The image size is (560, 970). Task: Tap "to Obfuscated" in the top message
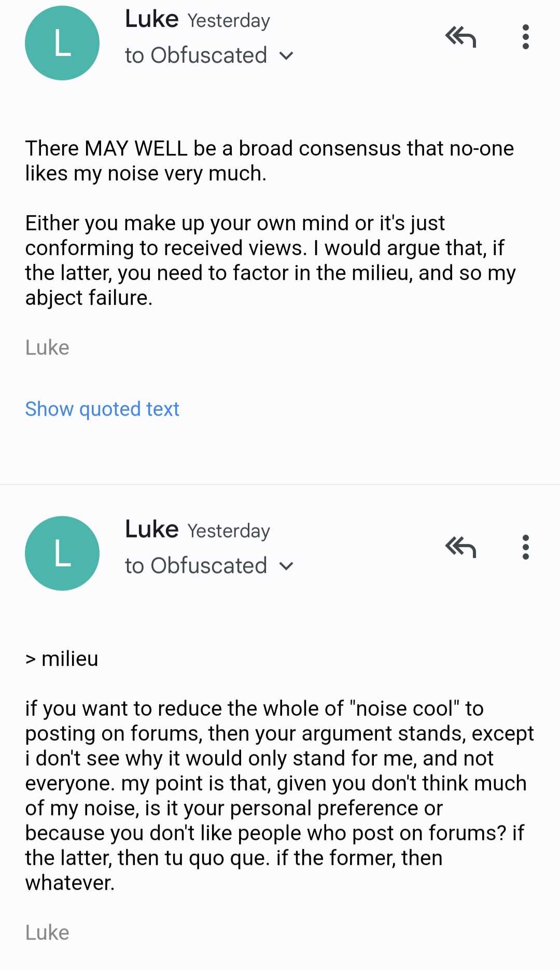[x=196, y=56]
